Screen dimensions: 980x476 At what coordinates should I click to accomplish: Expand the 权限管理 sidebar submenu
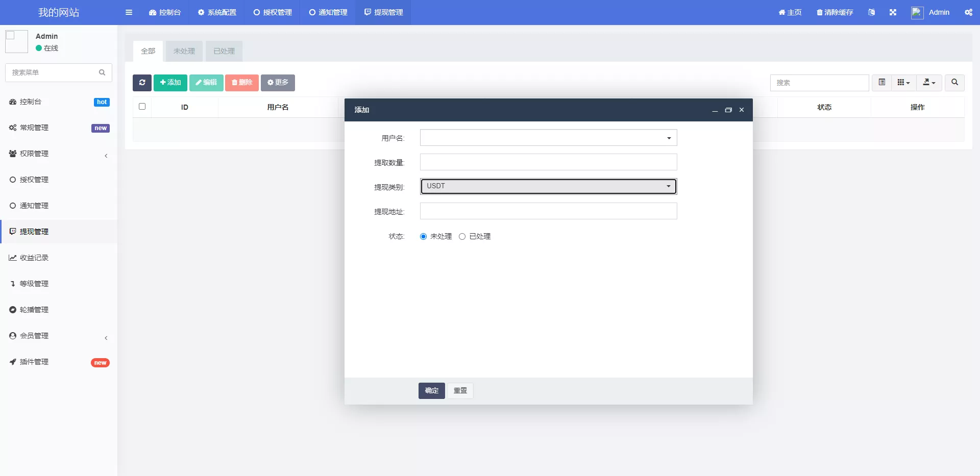click(x=34, y=154)
